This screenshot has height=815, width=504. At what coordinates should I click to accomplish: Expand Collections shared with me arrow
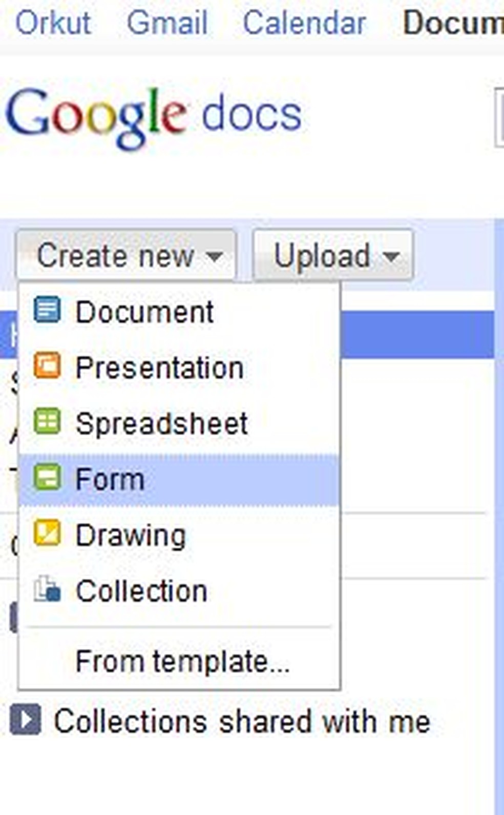pos(25,720)
